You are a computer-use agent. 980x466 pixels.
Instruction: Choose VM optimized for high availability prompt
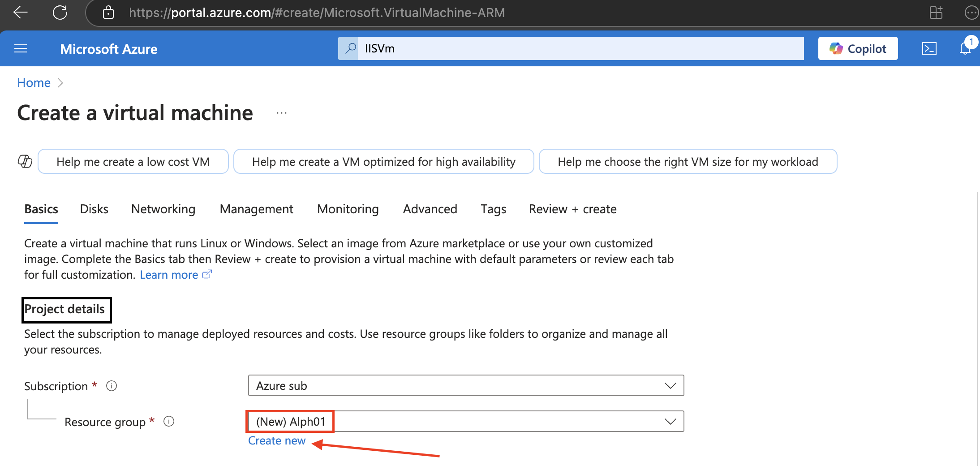click(383, 161)
